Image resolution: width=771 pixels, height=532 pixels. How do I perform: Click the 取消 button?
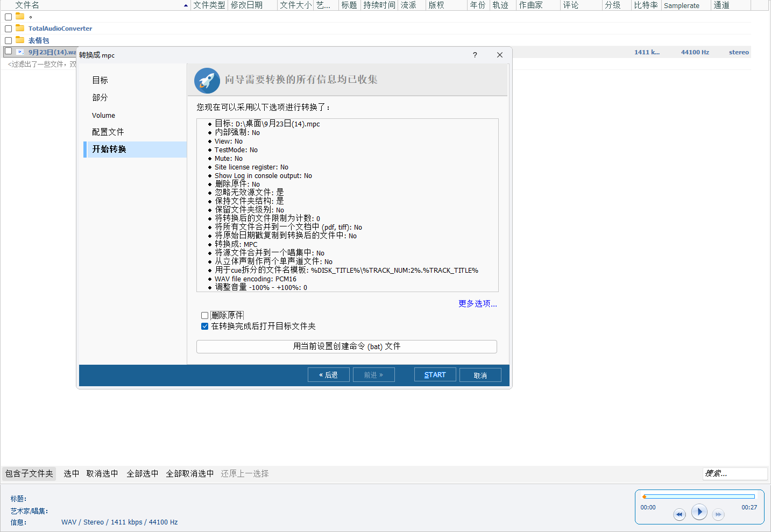click(x=480, y=375)
